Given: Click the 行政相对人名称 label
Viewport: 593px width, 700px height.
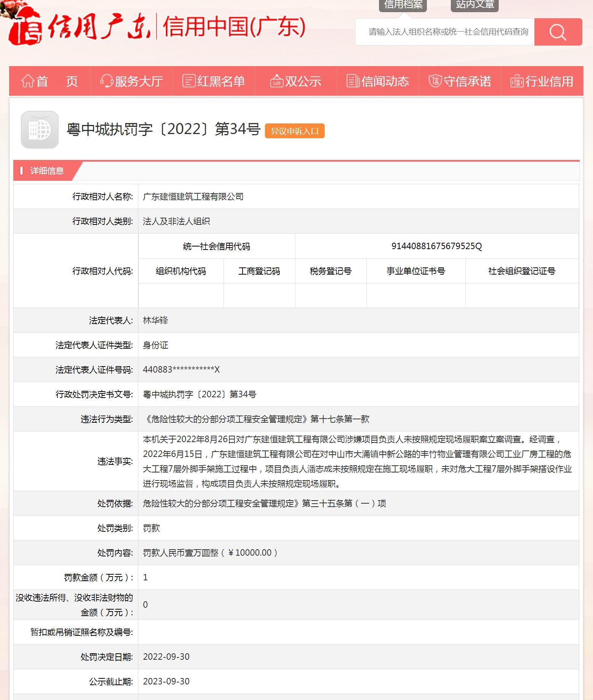Looking at the screenshot, I should (103, 197).
